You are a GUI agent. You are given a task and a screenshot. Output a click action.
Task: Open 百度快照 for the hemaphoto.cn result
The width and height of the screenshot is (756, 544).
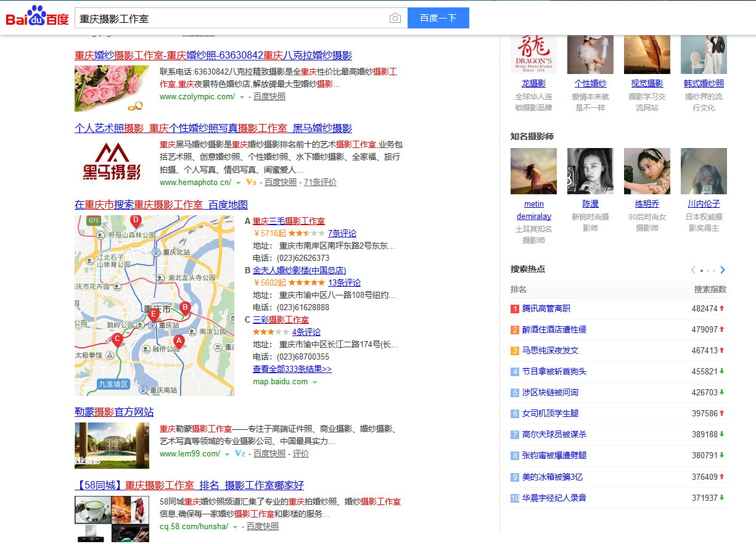[281, 182]
